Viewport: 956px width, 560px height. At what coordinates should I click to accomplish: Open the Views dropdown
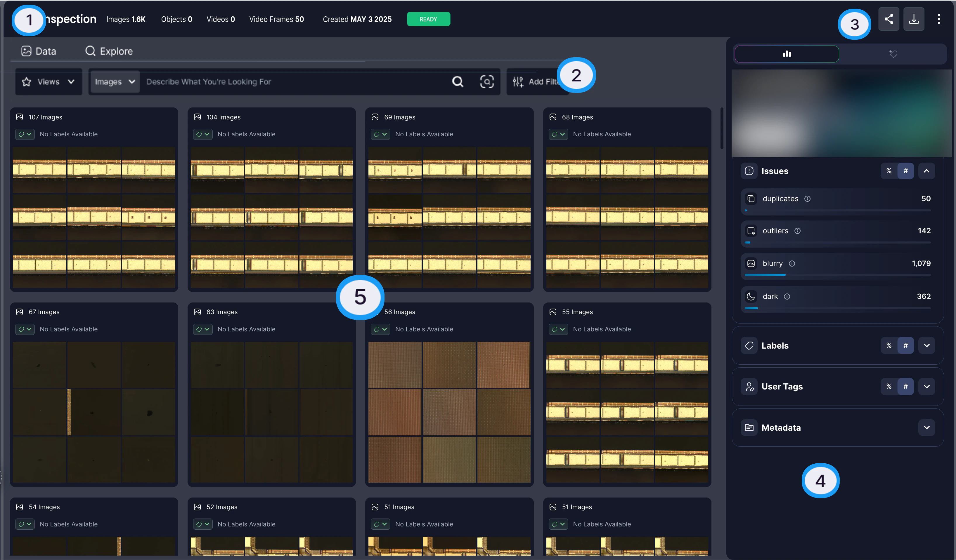click(x=49, y=81)
